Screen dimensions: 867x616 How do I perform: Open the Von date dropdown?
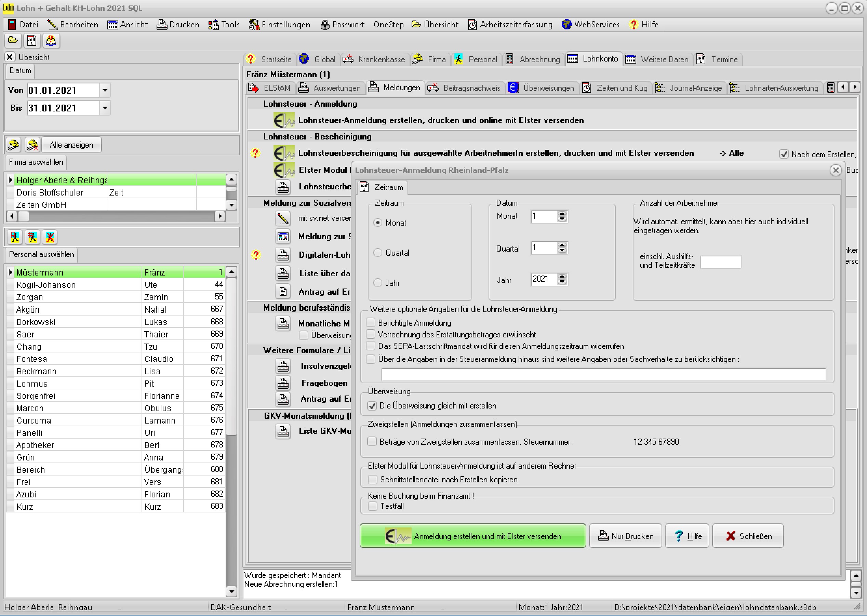point(105,90)
